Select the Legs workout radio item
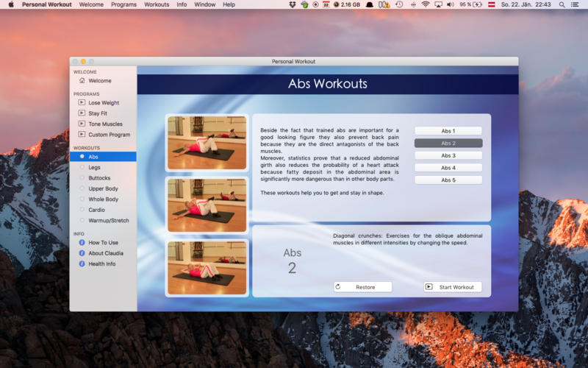The height and width of the screenshot is (368, 588). pyautogui.click(x=103, y=167)
